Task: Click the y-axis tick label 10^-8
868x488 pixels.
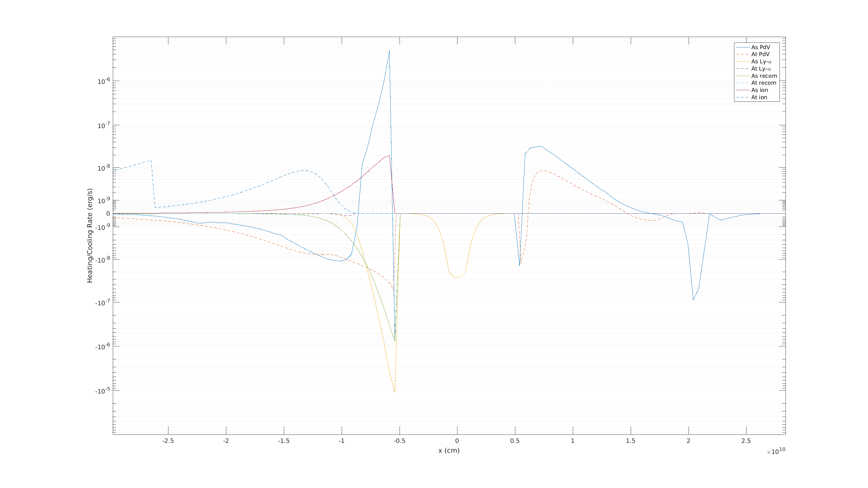Action: click(x=104, y=168)
